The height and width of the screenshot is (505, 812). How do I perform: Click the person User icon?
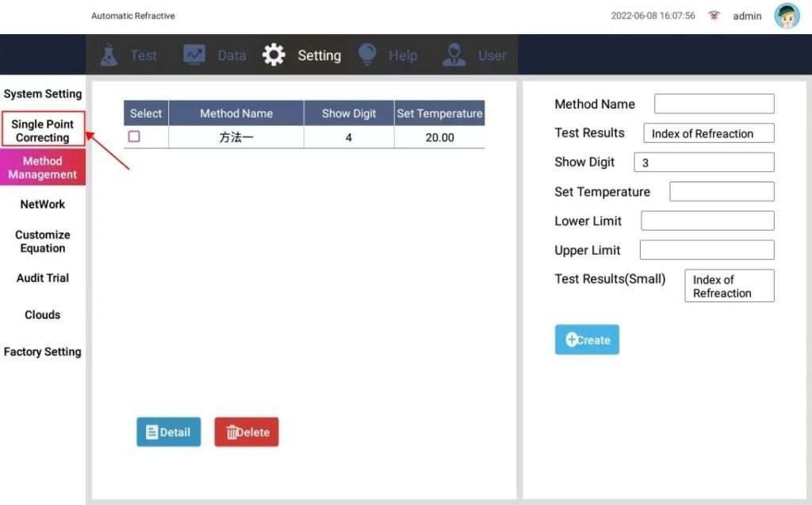point(454,55)
